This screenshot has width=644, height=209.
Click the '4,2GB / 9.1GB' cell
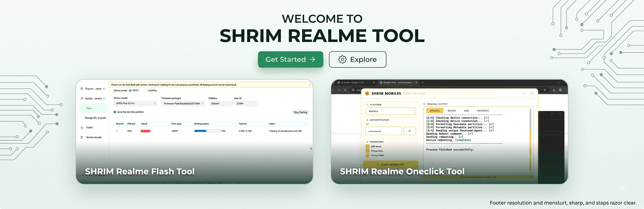point(245,131)
